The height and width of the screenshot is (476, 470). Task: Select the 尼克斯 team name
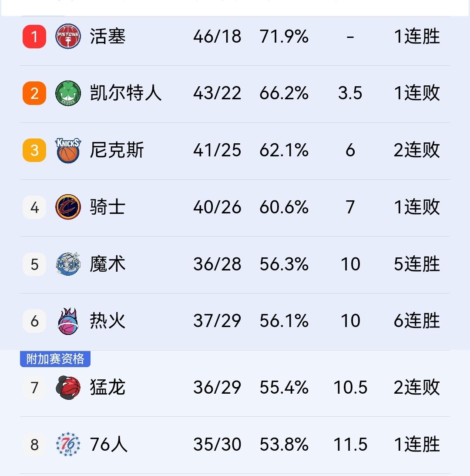(x=116, y=150)
